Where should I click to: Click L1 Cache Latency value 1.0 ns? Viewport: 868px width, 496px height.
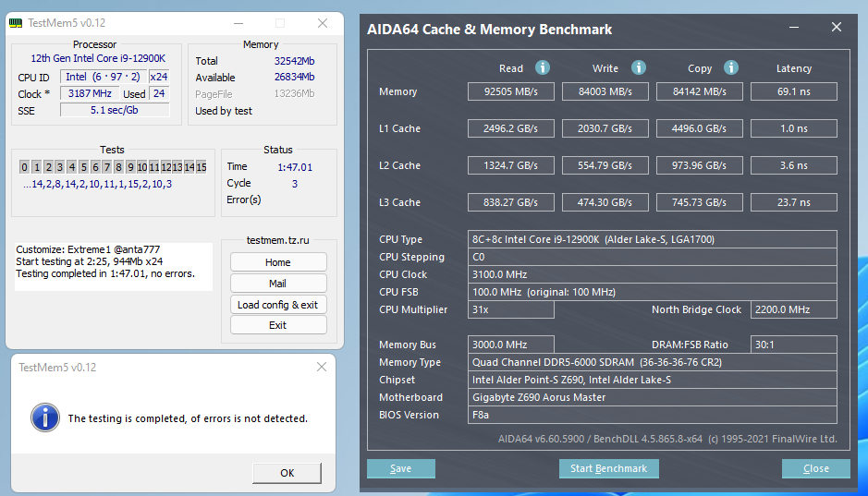(x=794, y=128)
